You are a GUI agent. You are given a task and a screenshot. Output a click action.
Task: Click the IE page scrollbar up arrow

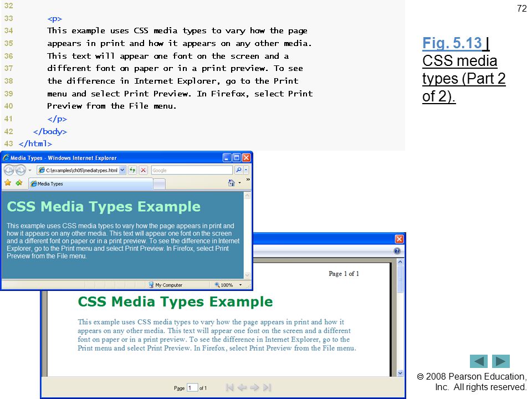coord(247,196)
